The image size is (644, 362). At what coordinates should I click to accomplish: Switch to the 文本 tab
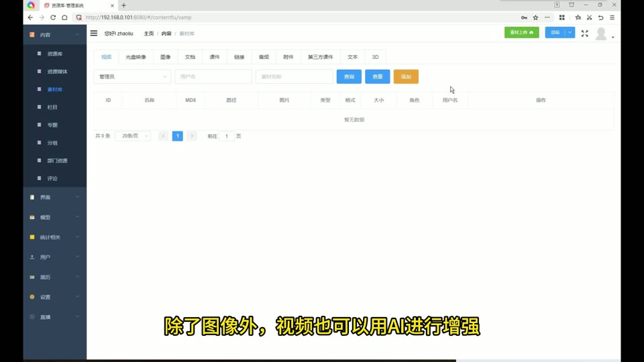[352, 57]
